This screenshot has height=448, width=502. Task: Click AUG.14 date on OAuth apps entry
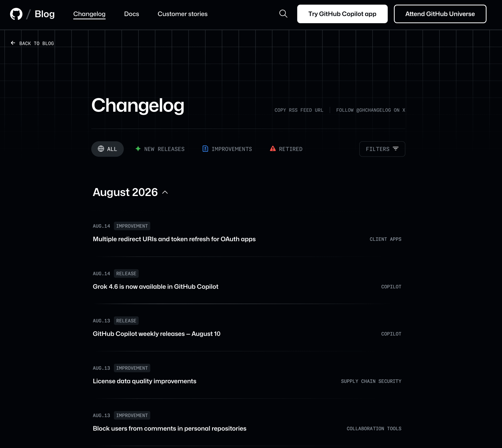(101, 226)
